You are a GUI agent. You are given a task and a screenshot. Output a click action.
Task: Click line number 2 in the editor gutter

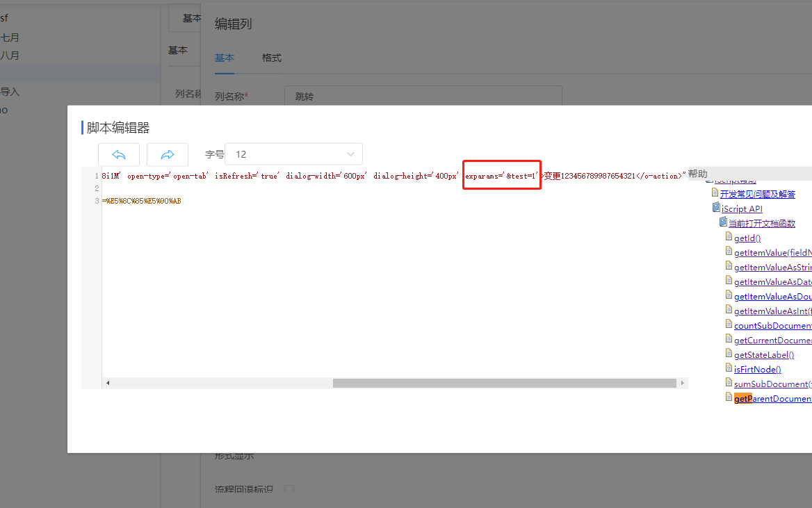(x=97, y=188)
